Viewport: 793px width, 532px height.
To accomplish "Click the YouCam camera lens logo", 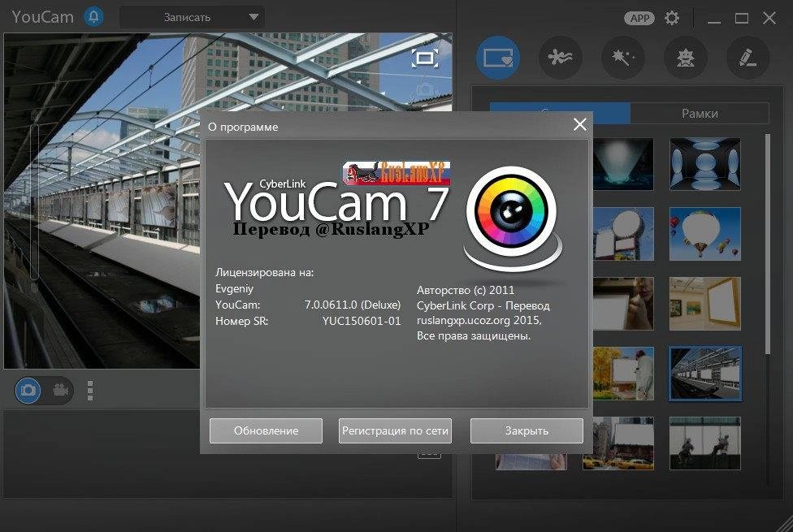I will tap(511, 211).
